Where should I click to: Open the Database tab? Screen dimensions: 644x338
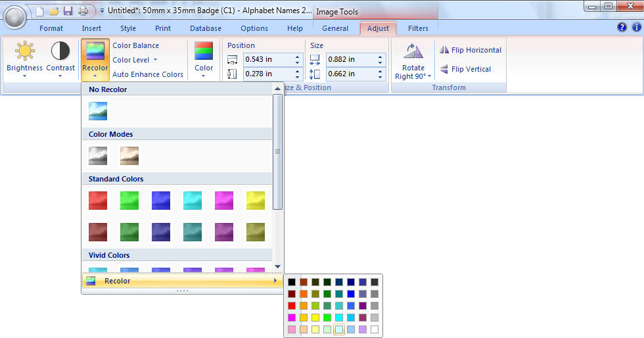(206, 28)
